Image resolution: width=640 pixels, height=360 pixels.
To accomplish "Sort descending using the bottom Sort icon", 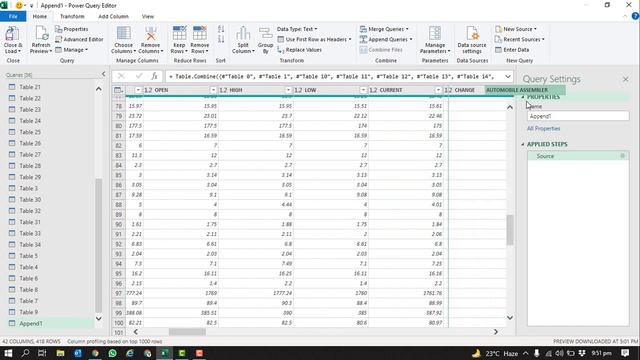I will pos(221,39).
